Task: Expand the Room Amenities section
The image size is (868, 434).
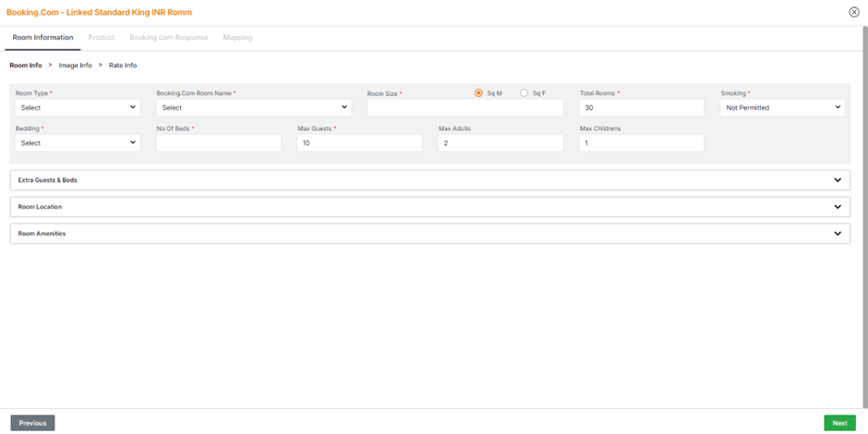Action: (429, 234)
